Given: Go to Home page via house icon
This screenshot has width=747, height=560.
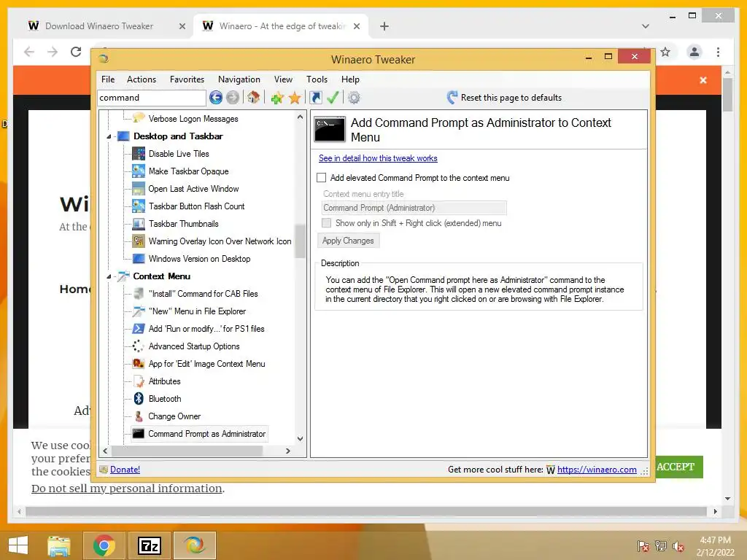Looking at the screenshot, I should [253, 98].
